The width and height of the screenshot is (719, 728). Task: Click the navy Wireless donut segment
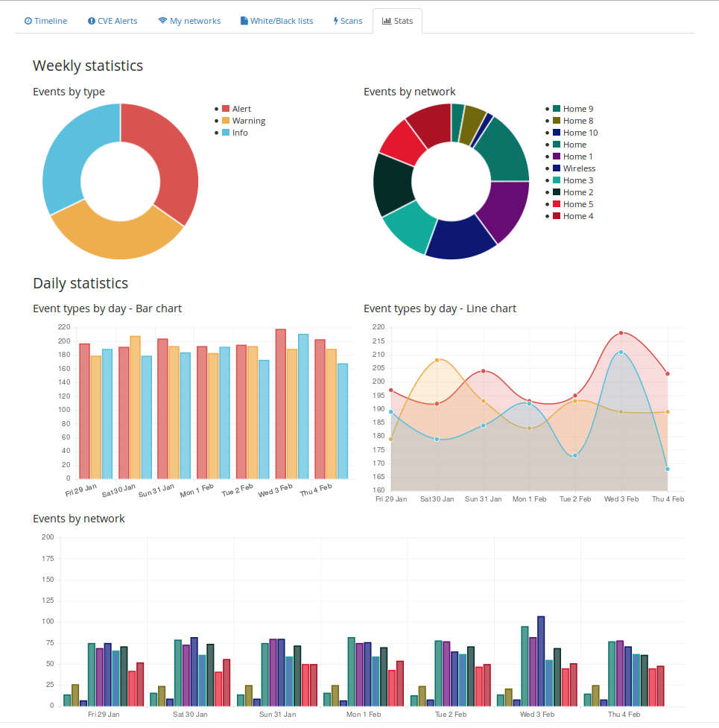click(460, 239)
